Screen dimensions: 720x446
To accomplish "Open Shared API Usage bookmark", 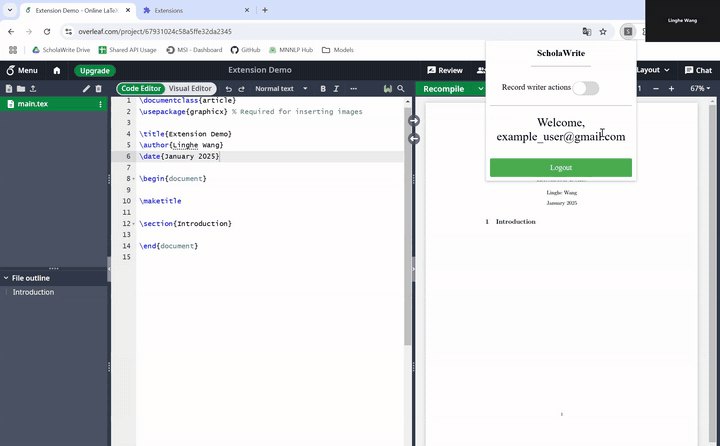I will (128, 50).
